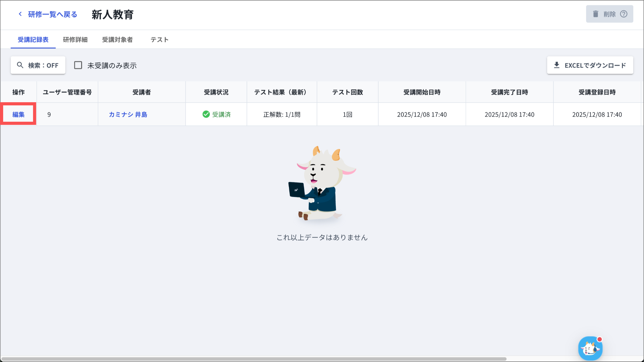
Task: Click the trash can delete icon
Action: 595,14
